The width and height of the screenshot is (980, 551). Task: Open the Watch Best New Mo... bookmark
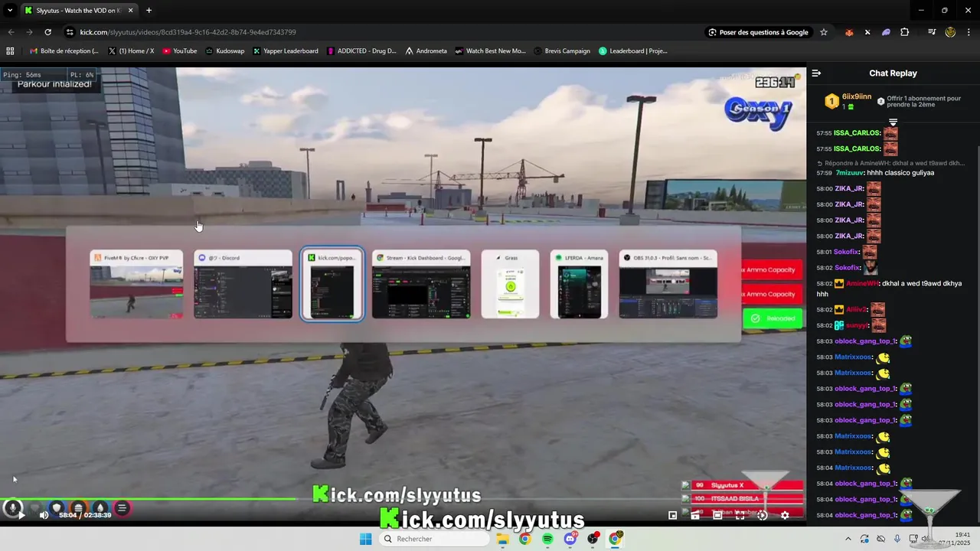(491, 51)
